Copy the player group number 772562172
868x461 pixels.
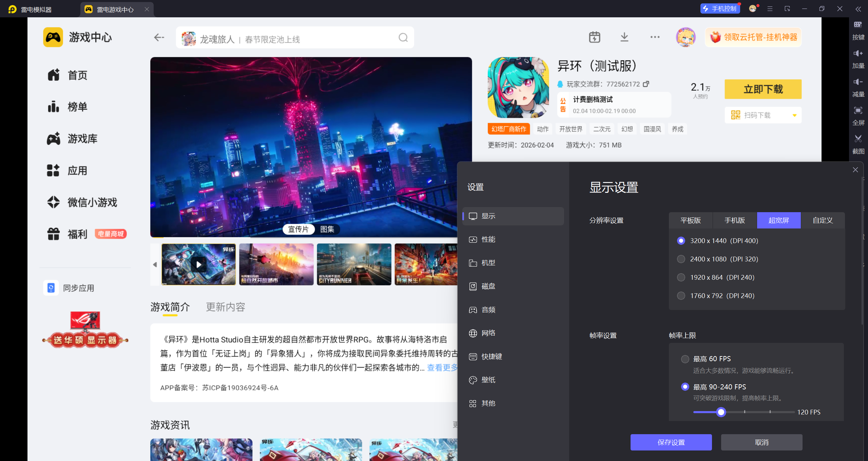646,84
